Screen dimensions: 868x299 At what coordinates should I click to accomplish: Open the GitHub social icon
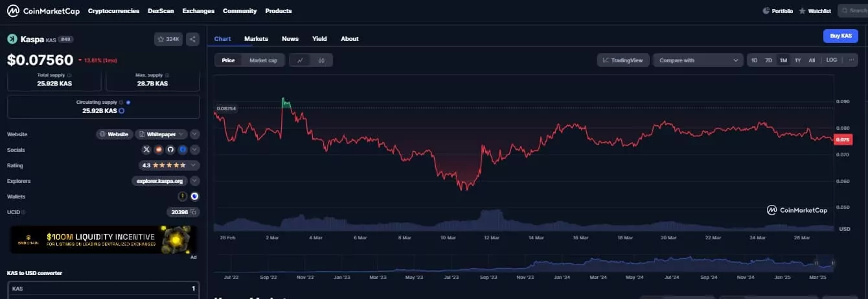(x=170, y=150)
